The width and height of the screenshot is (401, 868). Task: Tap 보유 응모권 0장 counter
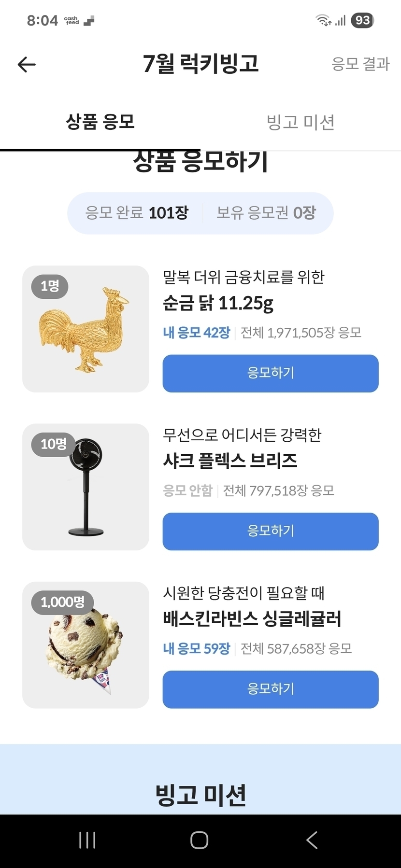tap(266, 213)
